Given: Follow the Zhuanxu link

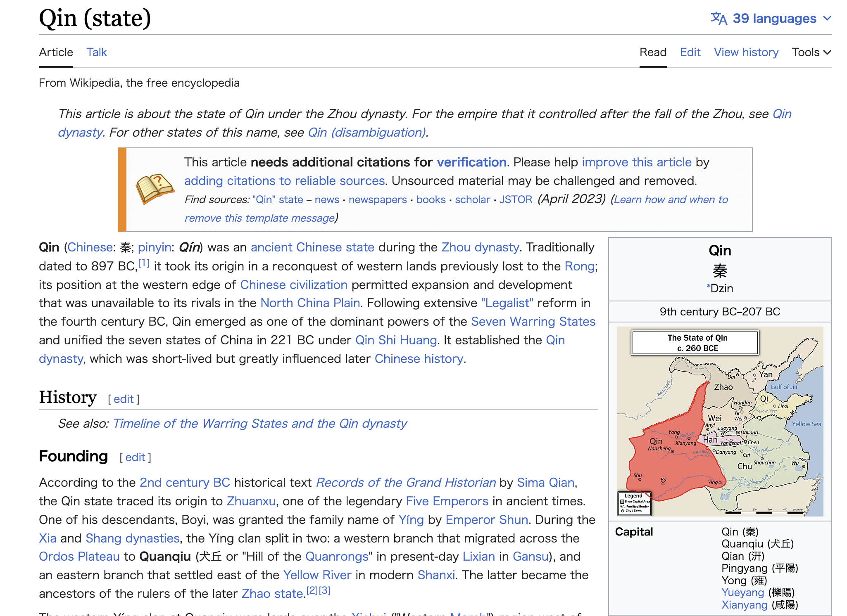Looking at the screenshot, I should pyautogui.click(x=251, y=501).
